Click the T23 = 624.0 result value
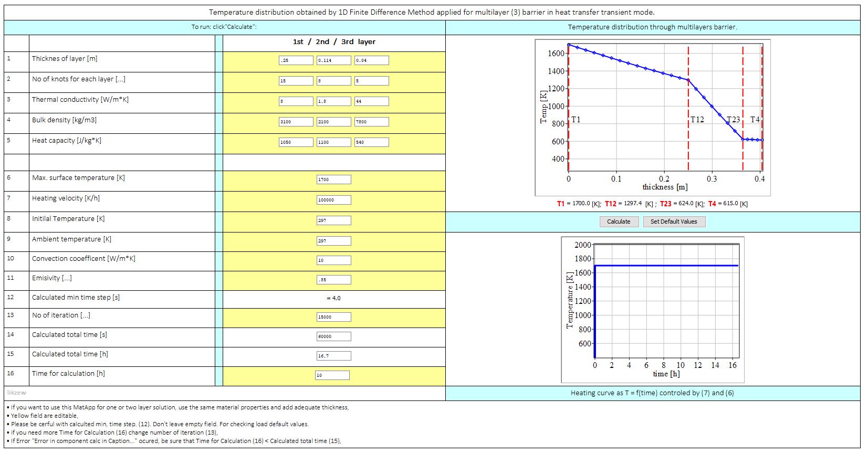The height and width of the screenshot is (454, 868). (x=682, y=204)
